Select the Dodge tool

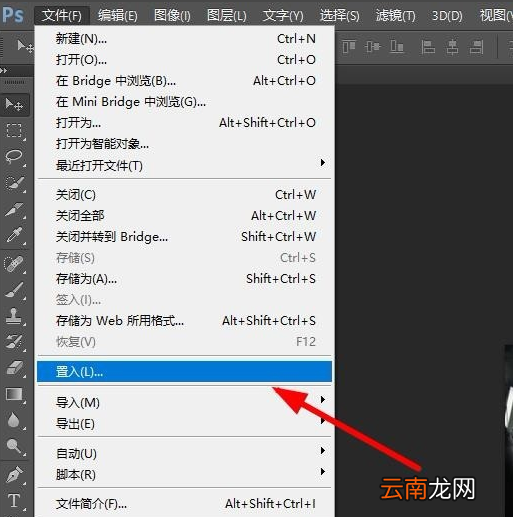coord(14,446)
